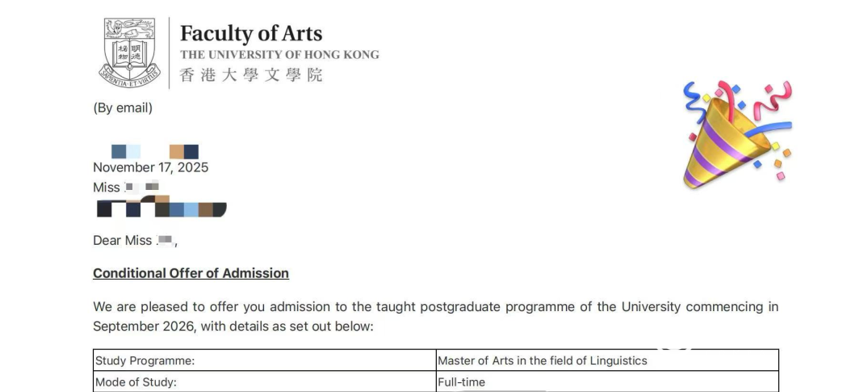This screenshot has width=868, height=392.
Task: Click the "Dear Miss" salutation line
Action: click(135, 240)
